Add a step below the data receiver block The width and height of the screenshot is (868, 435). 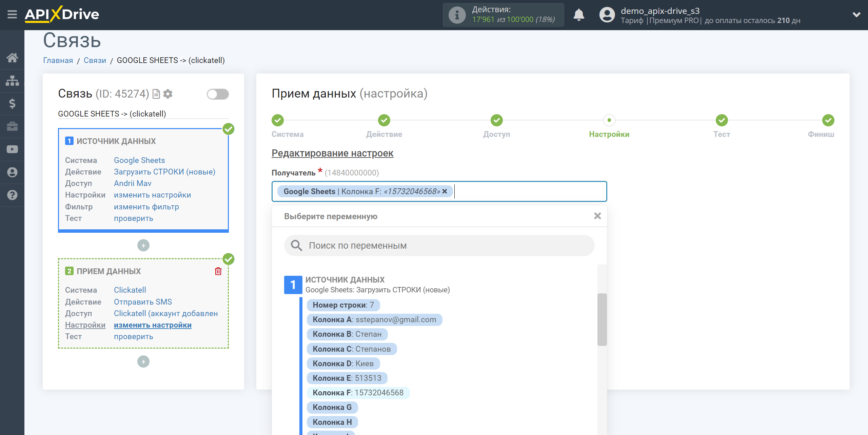143,361
